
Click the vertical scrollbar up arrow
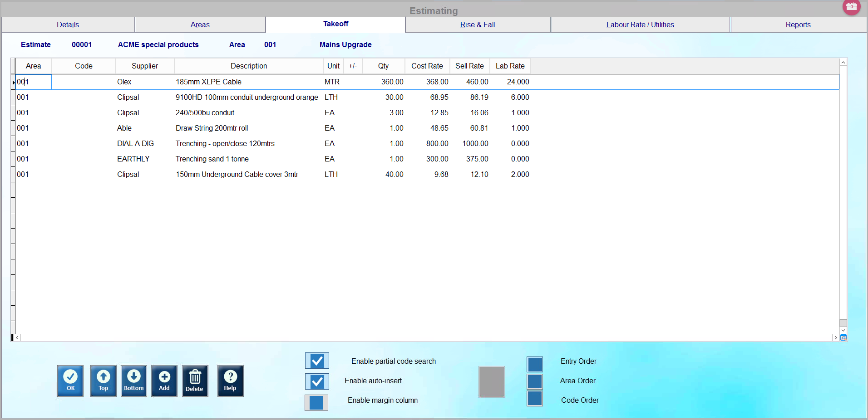coord(843,63)
